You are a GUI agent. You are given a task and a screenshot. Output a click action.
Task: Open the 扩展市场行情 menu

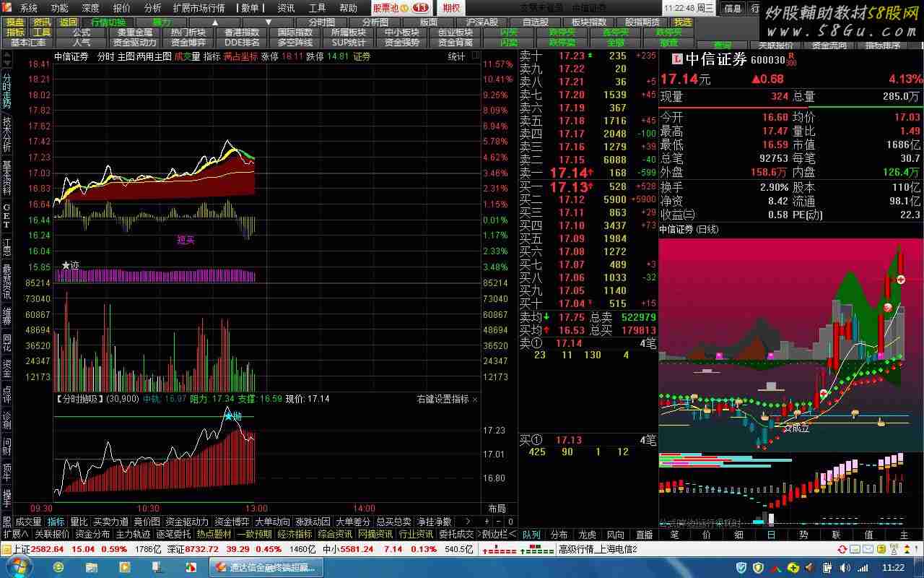coord(199,8)
